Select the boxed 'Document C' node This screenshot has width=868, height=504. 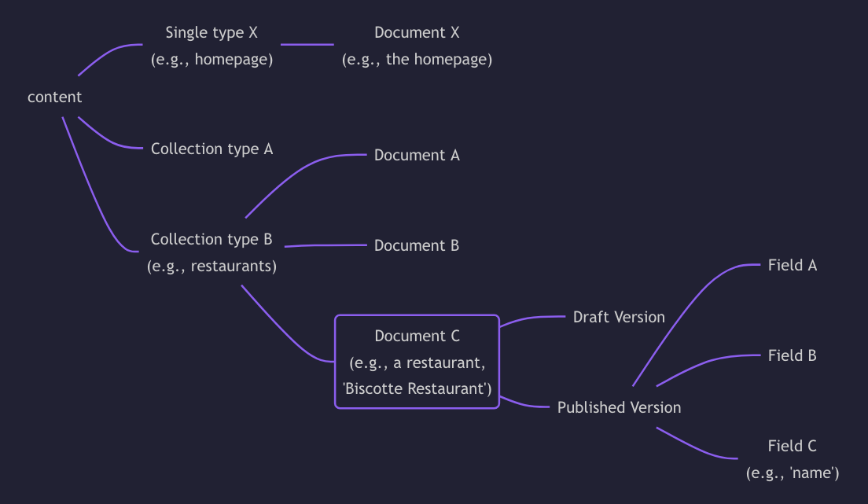[x=417, y=362]
